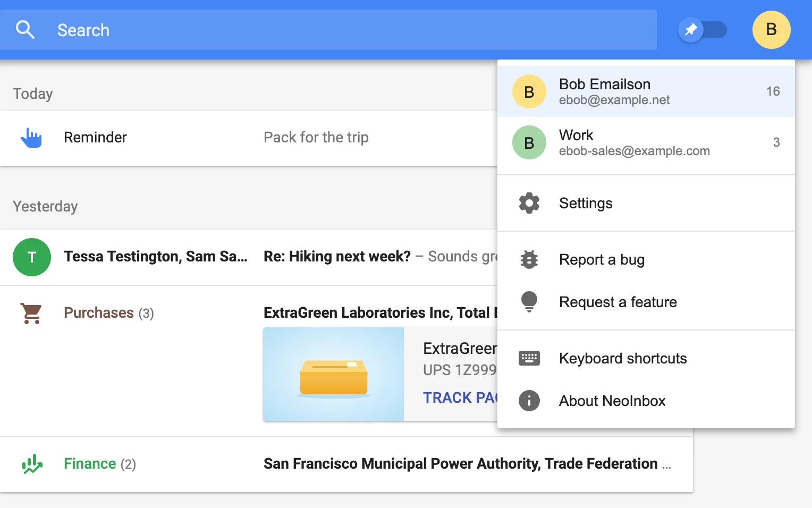
Task: Open the 'Pack for the trip' reminder
Action: point(316,138)
